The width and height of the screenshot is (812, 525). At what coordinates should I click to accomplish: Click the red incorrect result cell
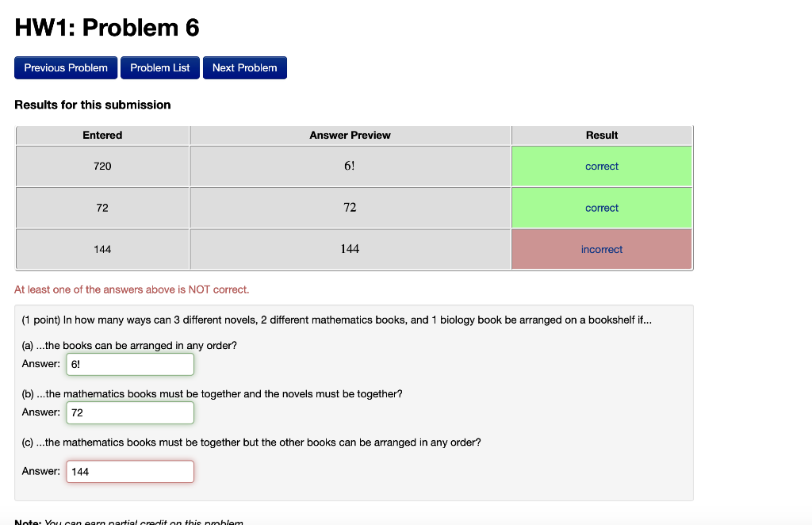point(602,249)
